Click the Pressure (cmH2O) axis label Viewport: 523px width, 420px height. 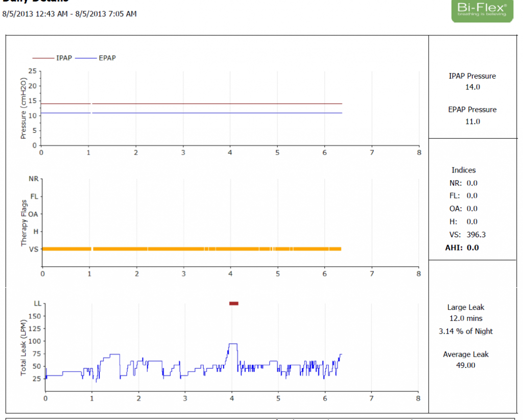[23, 108]
